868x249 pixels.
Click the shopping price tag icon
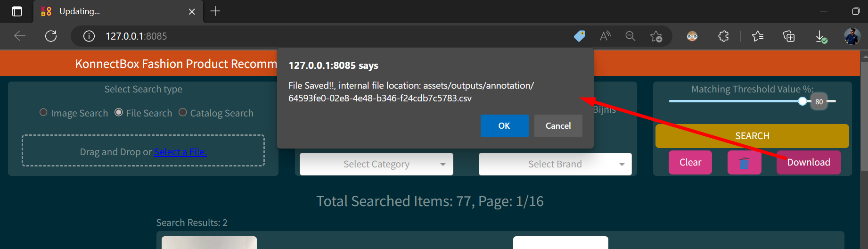coord(580,36)
